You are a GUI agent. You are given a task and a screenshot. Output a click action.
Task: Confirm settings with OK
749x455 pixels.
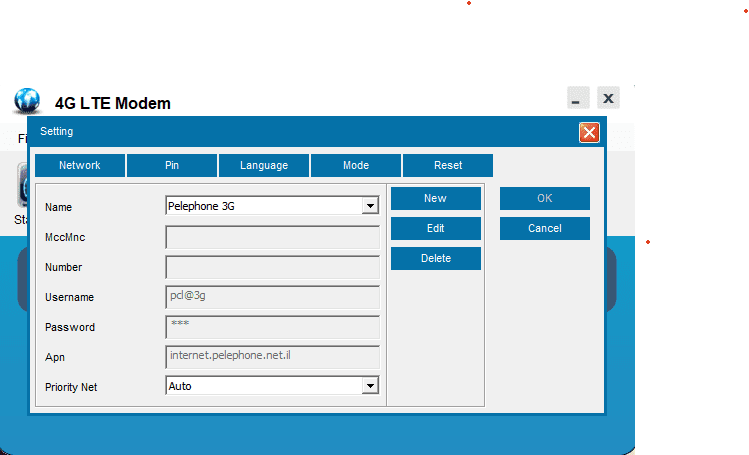545,198
